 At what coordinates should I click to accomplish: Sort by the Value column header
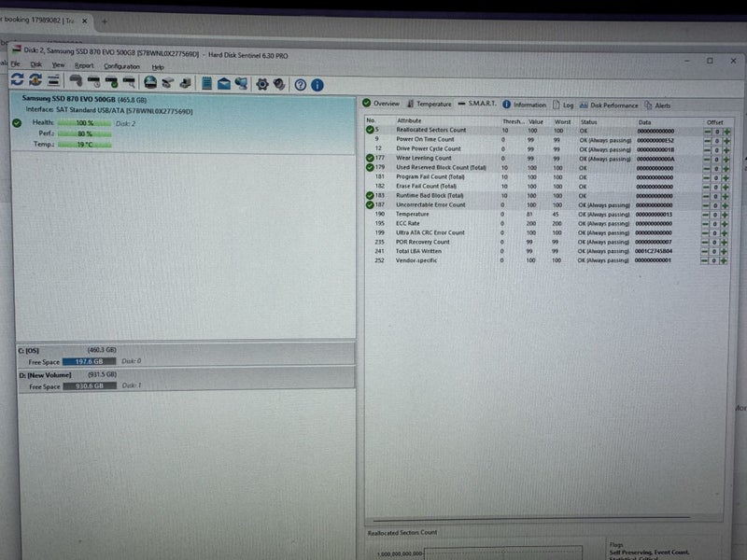(535, 121)
